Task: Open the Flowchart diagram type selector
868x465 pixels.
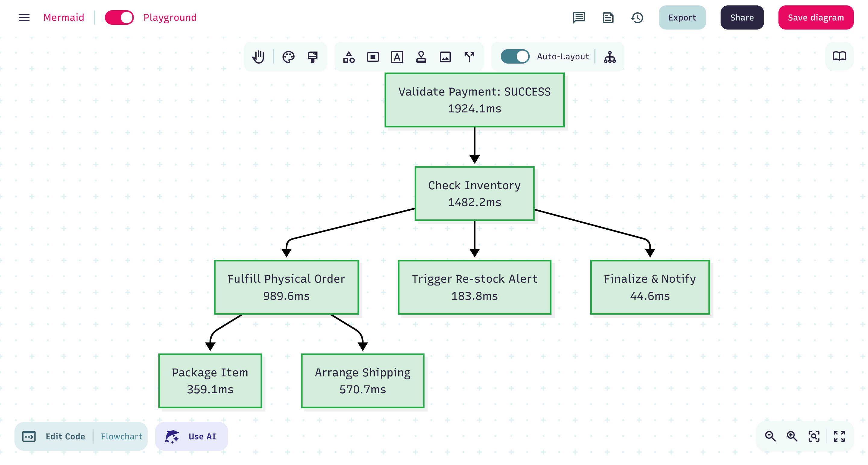Action: click(122, 436)
